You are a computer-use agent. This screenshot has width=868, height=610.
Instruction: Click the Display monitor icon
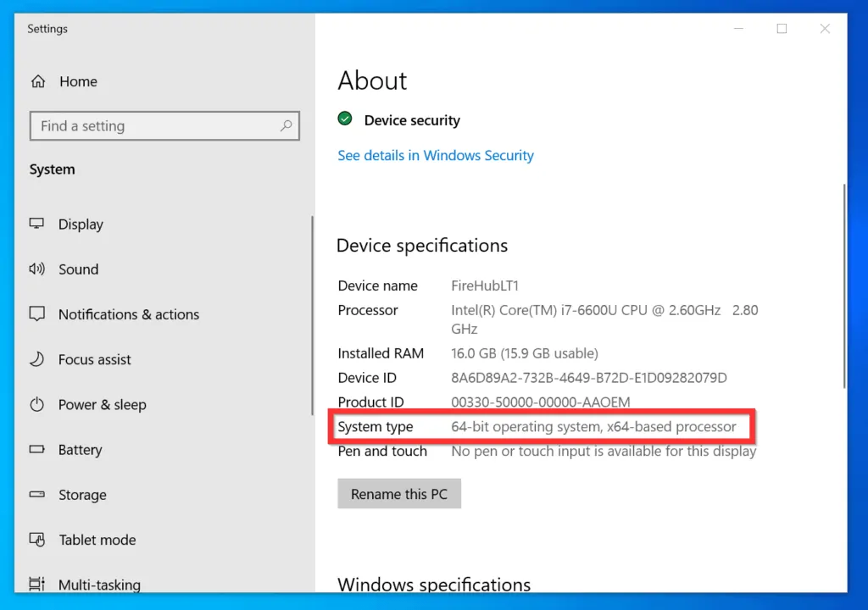point(37,225)
